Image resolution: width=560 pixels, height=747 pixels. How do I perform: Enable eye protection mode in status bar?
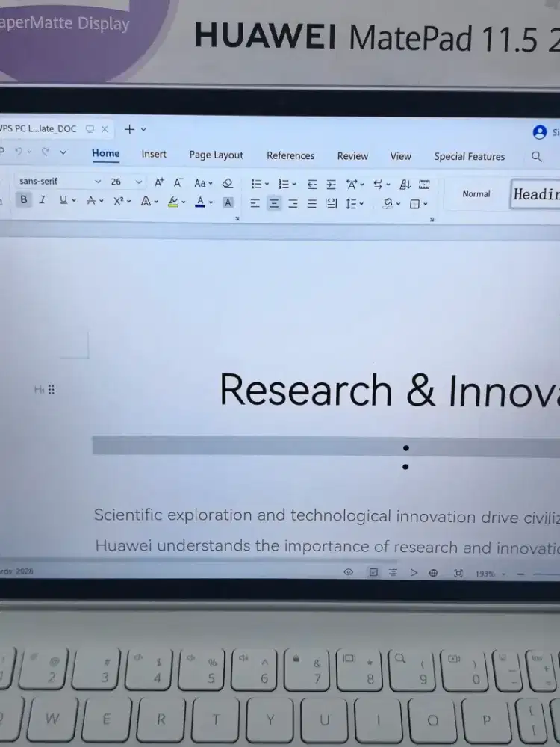pos(349,572)
